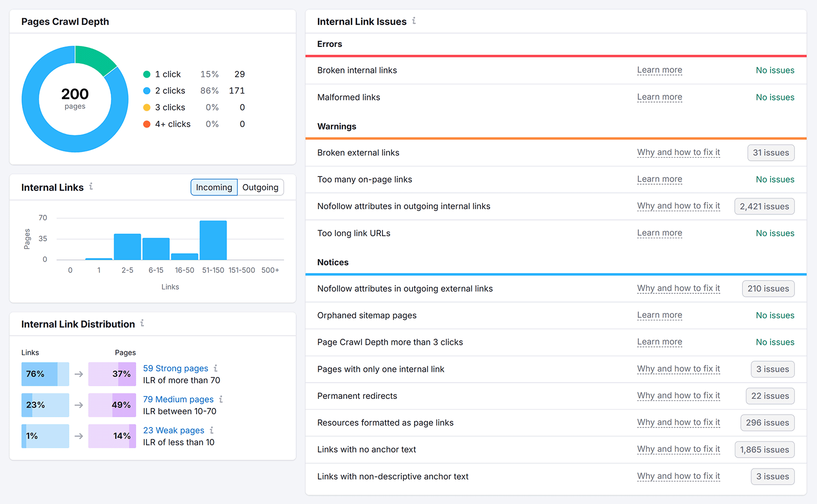Click the 49% Medium pages distribution bar

pos(112,405)
